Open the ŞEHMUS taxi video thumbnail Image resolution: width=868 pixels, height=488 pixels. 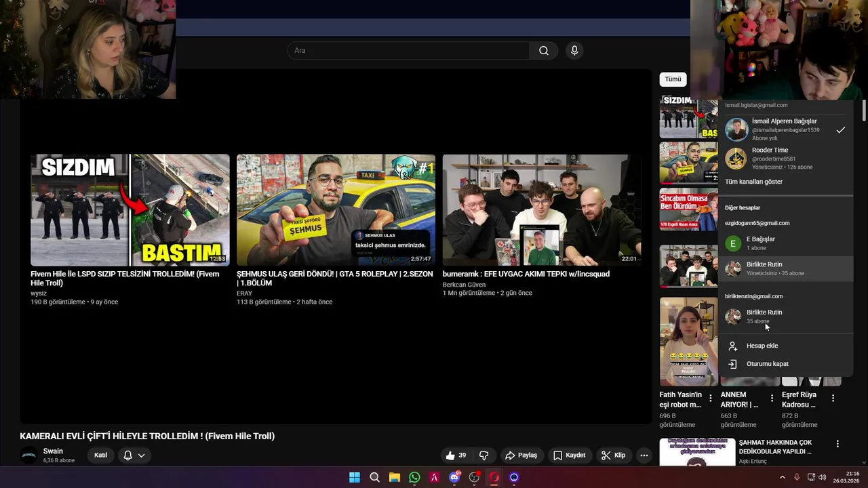pyautogui.click(x=336, y=210)
